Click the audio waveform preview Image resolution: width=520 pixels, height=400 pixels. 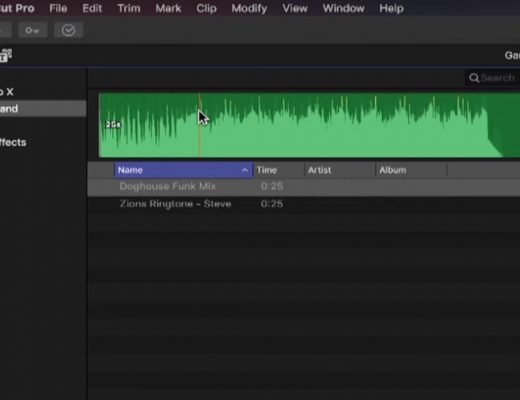tap(309, 125)
